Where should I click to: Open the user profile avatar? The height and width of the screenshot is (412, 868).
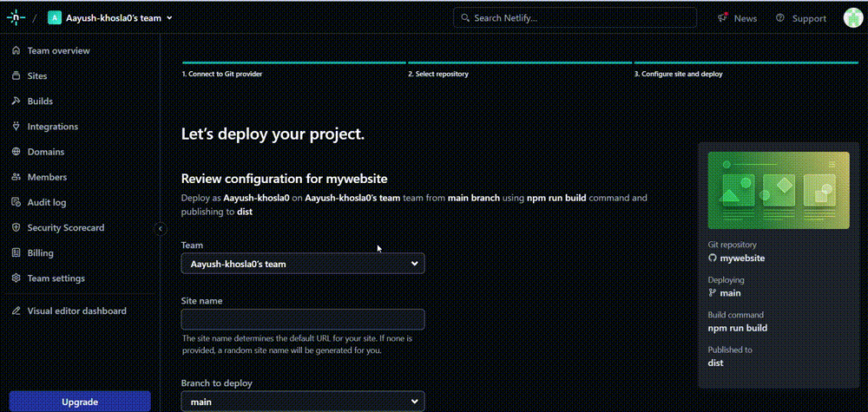point(853,17)
